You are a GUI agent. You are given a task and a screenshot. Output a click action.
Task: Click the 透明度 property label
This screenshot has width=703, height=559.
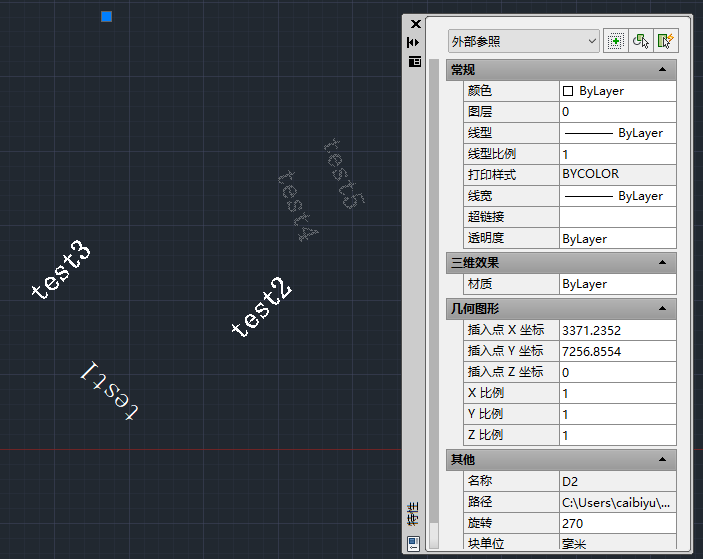click(x=486, y=238)
